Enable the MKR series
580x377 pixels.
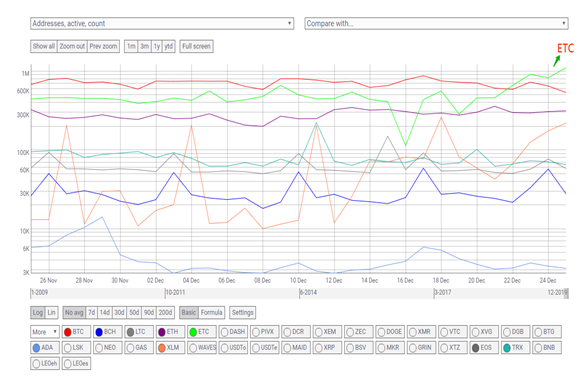[390, 348]
